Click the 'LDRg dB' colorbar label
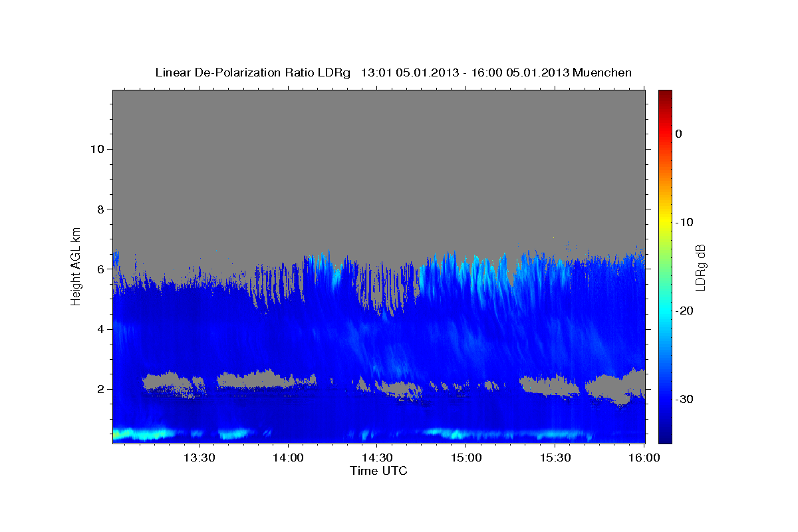The image size is (798, 532). click(x=700, y=267)
